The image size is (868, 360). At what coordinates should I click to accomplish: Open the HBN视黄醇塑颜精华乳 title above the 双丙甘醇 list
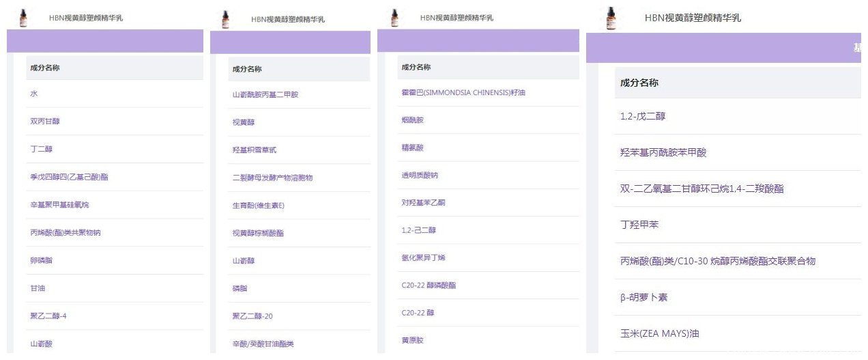coord(86,18)
